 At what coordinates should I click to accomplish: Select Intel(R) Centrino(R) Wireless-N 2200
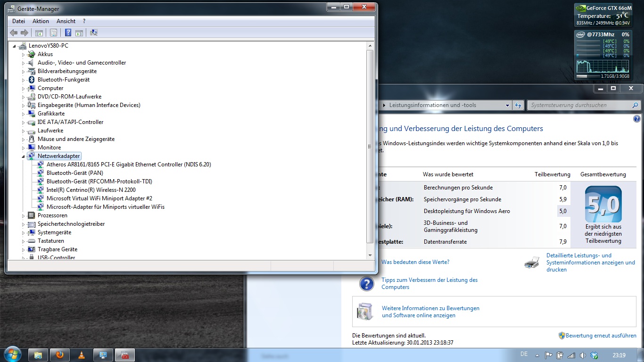(x=91, y=190)
